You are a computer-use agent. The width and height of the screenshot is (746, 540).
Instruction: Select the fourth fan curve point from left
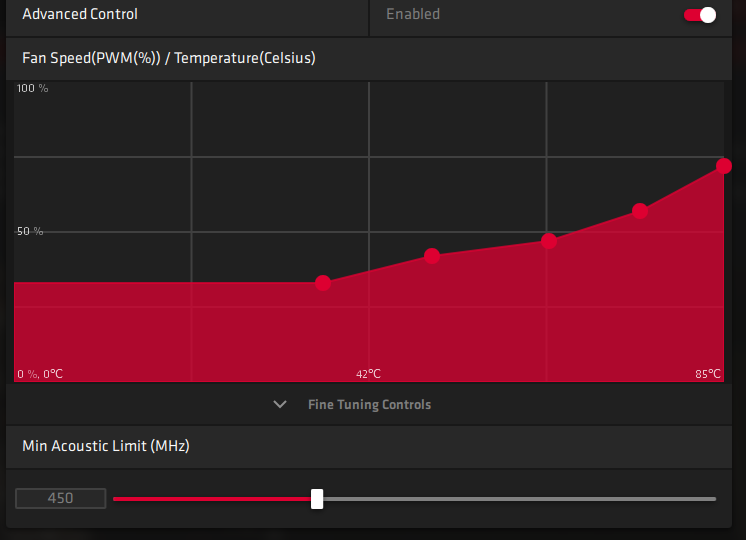coord(640,211)
